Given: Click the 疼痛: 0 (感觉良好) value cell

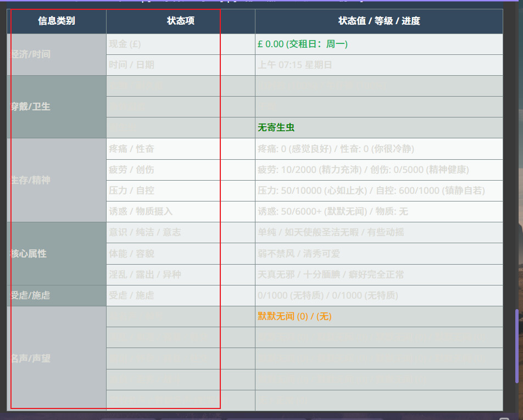Looking at the screenshot, I should point(379,149).
